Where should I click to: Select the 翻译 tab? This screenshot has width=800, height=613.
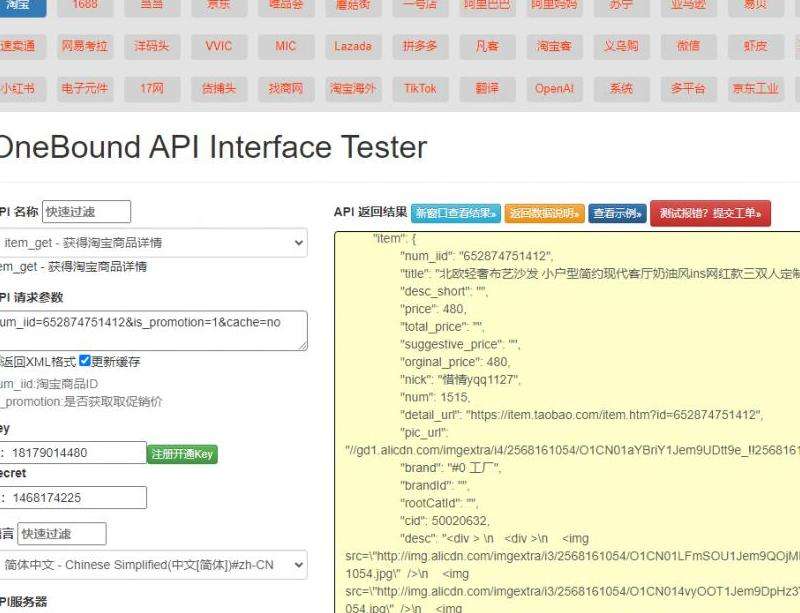487,89
